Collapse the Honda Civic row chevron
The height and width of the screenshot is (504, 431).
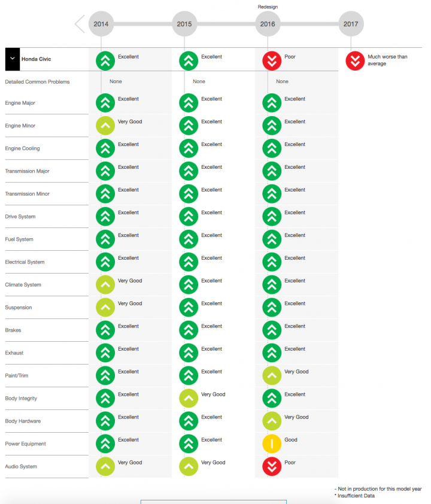tap(12, 59)
